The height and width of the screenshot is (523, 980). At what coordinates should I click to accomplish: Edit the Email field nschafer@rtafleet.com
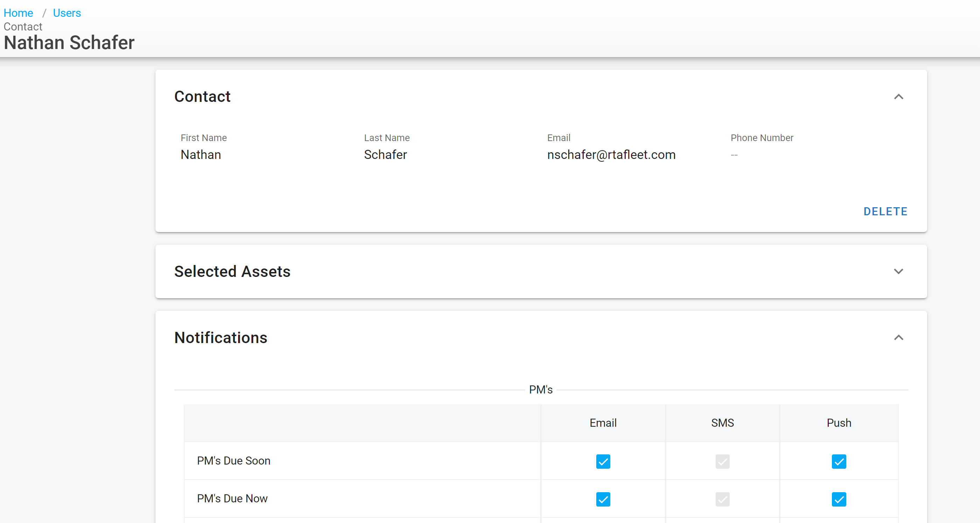pos(611,155)
